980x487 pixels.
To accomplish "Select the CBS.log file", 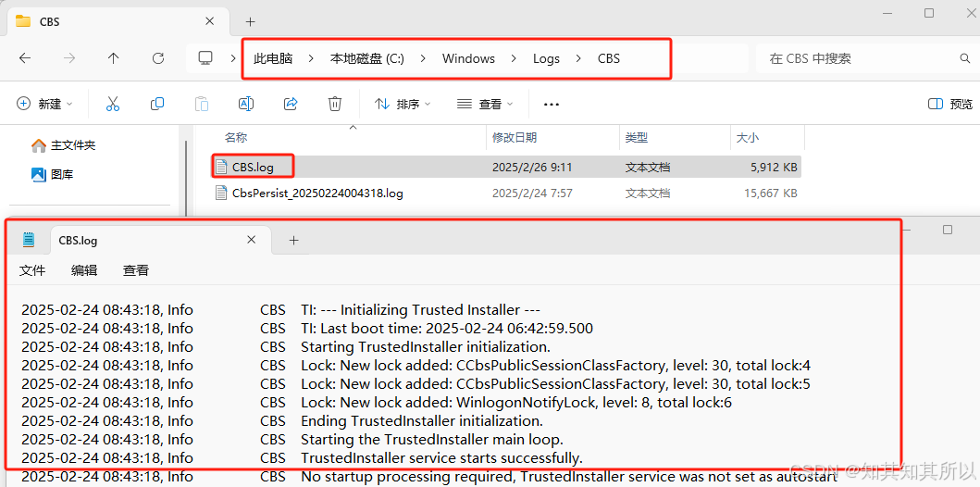I will point(506,167).
